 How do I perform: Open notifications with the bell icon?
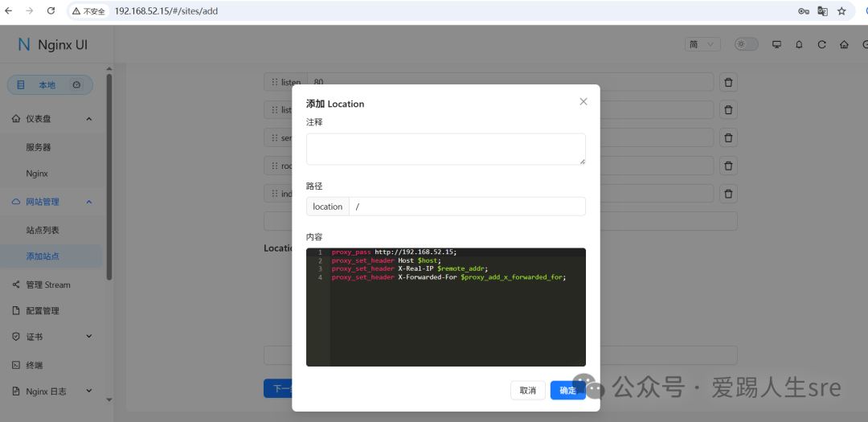pos(799,45)
